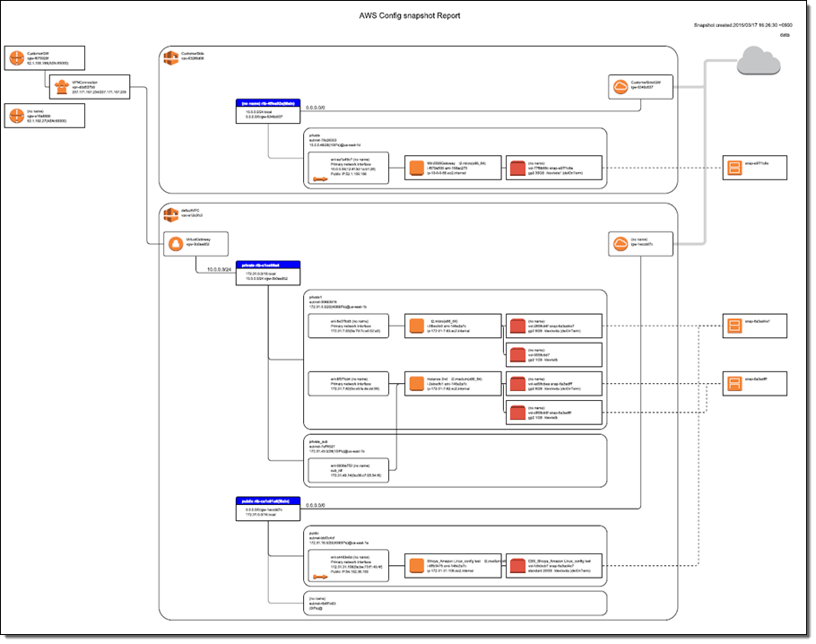The image size is (816, 644).
Task: Select the VPNConnection icon
Action: pyautogui.click(x=58, y=86)
